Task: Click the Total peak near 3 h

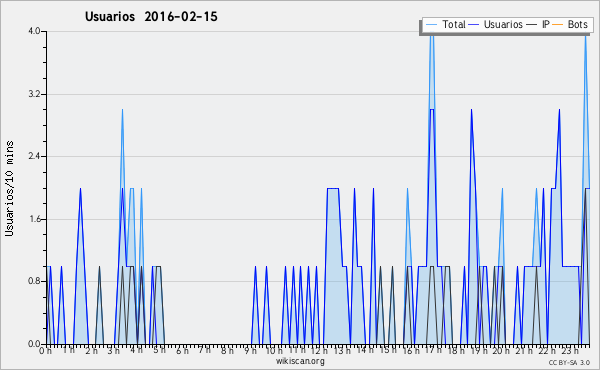Action: [x=122, y=111]
